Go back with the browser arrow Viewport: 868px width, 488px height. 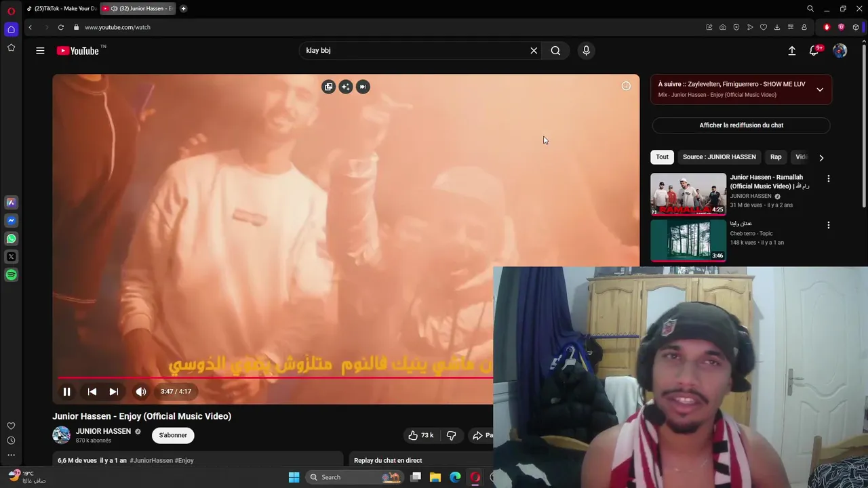click(x=30, y=27)
